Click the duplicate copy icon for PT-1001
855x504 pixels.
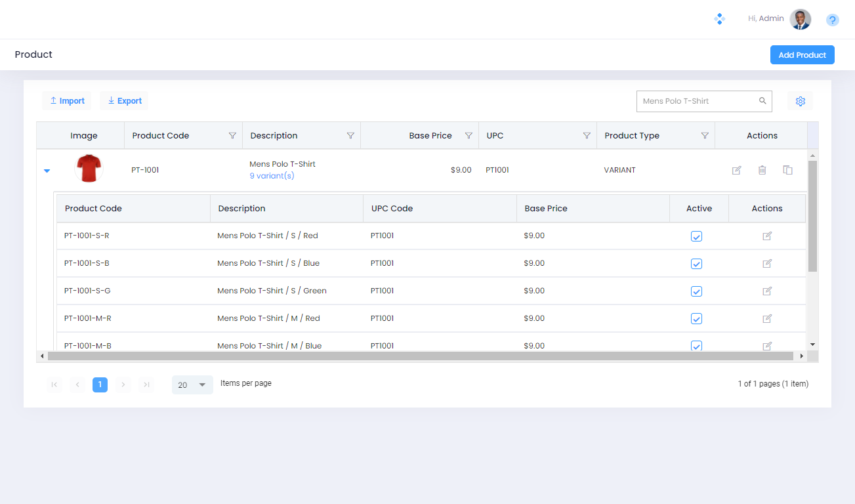(787, 170)
